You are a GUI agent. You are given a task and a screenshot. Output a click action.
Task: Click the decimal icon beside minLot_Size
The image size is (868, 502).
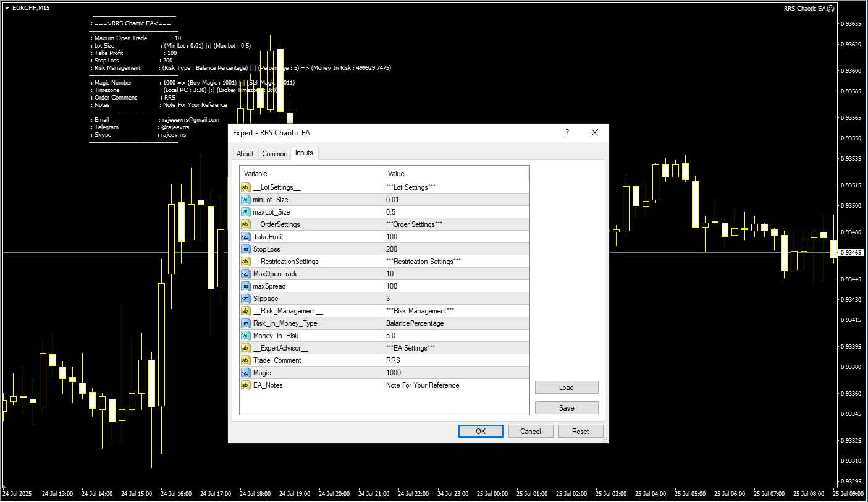click(245, 200)
